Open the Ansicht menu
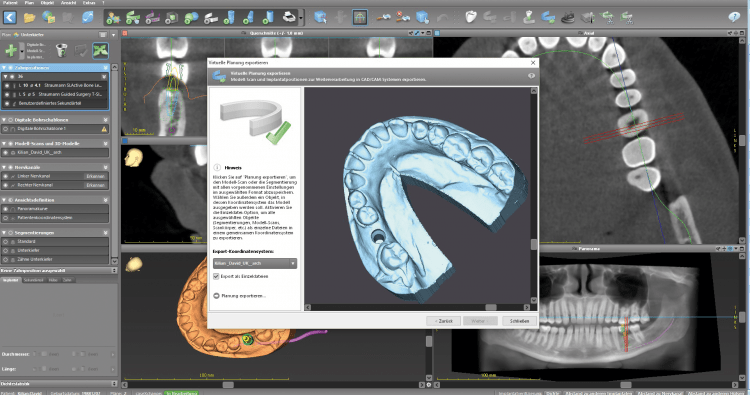The image size is (750, 395). [x=68, y=3]
